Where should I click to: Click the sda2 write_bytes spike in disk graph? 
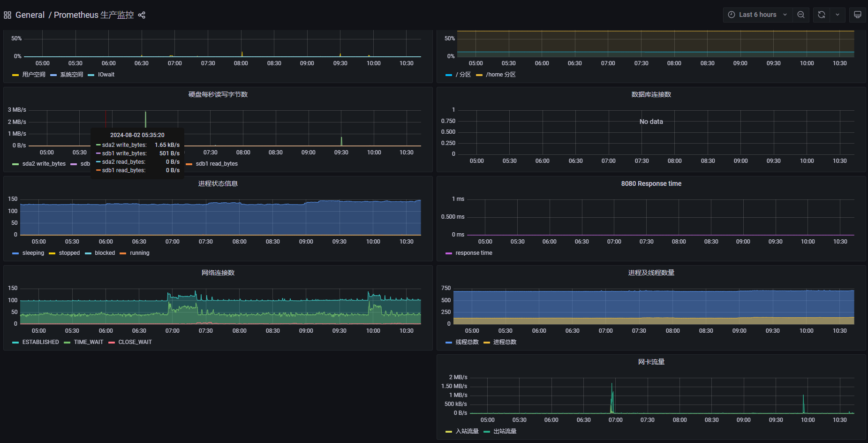pyautogui.click(x=145, y=119)
